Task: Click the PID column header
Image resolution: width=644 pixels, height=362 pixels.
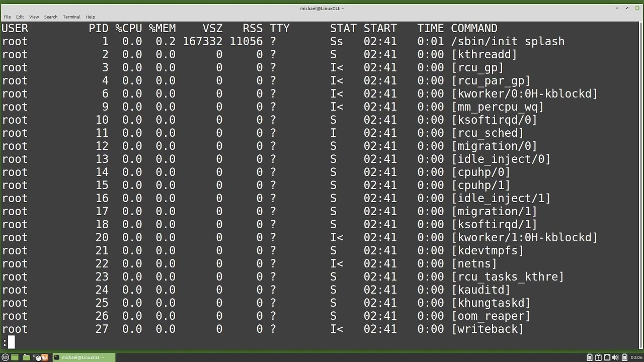Action: coord(99,28)
